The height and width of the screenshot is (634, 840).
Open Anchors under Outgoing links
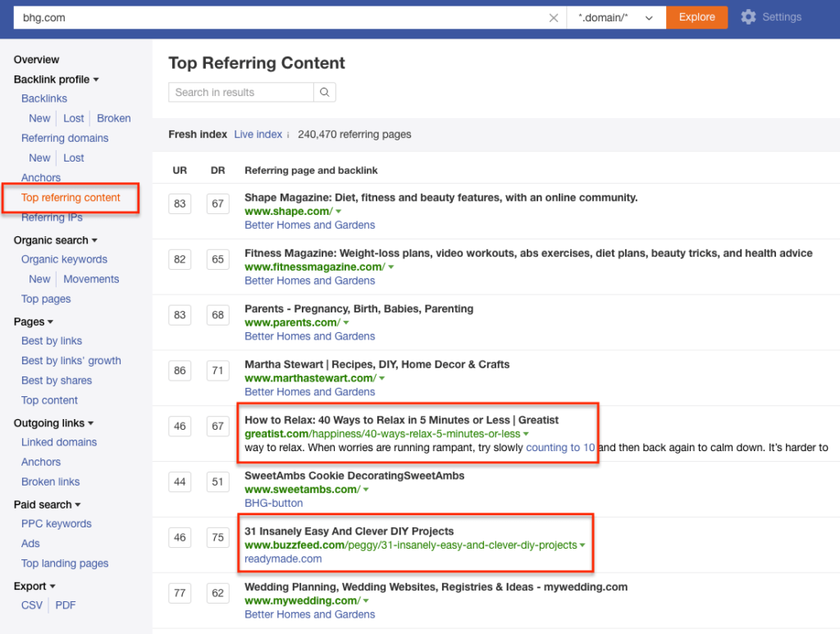(41, 462)
